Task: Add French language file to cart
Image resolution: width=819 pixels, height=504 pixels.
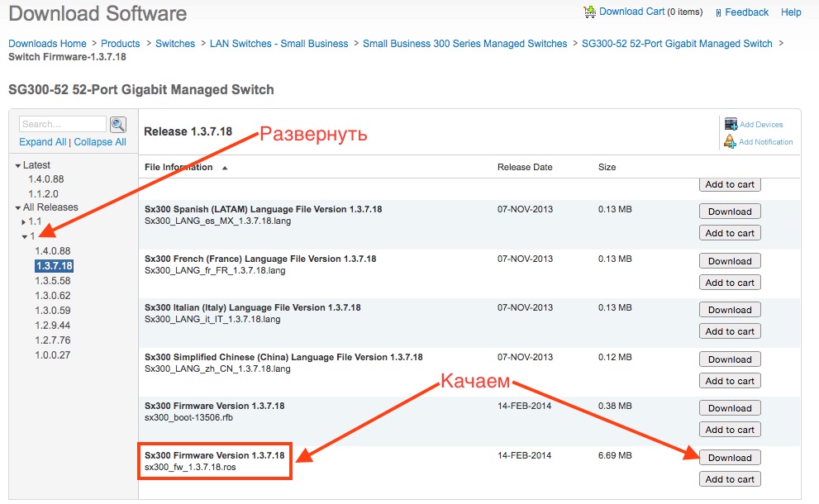Action: (729, 283)
